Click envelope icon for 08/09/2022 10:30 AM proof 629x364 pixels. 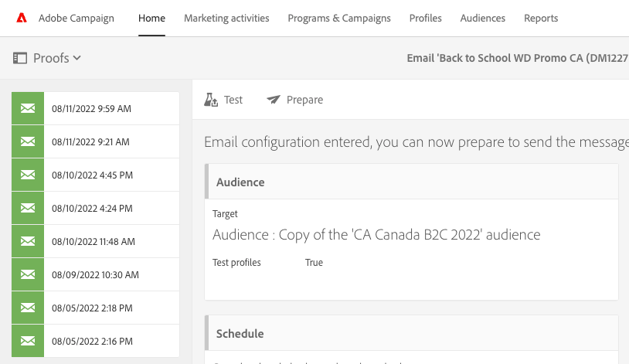28,274
